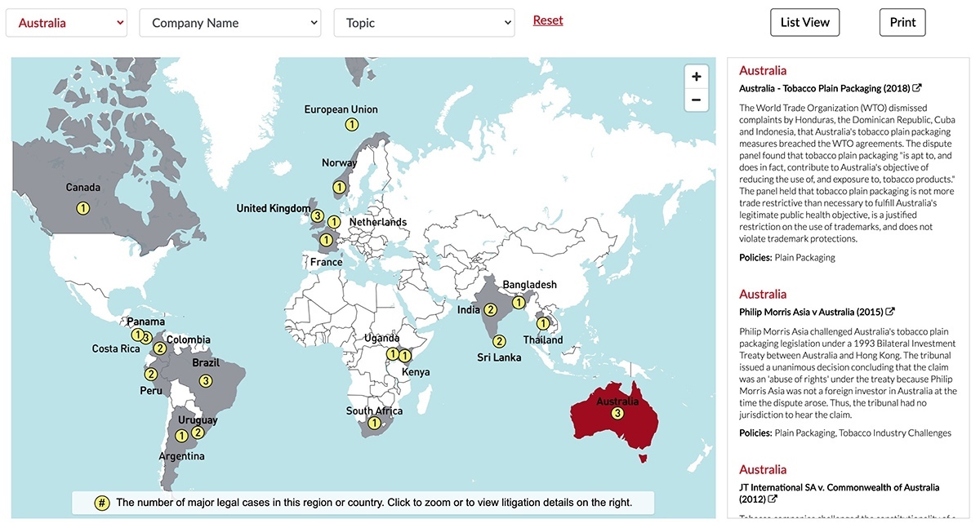Select the Brazil case count marker
This screenshot has height=528, width=980.
[206, 381]
